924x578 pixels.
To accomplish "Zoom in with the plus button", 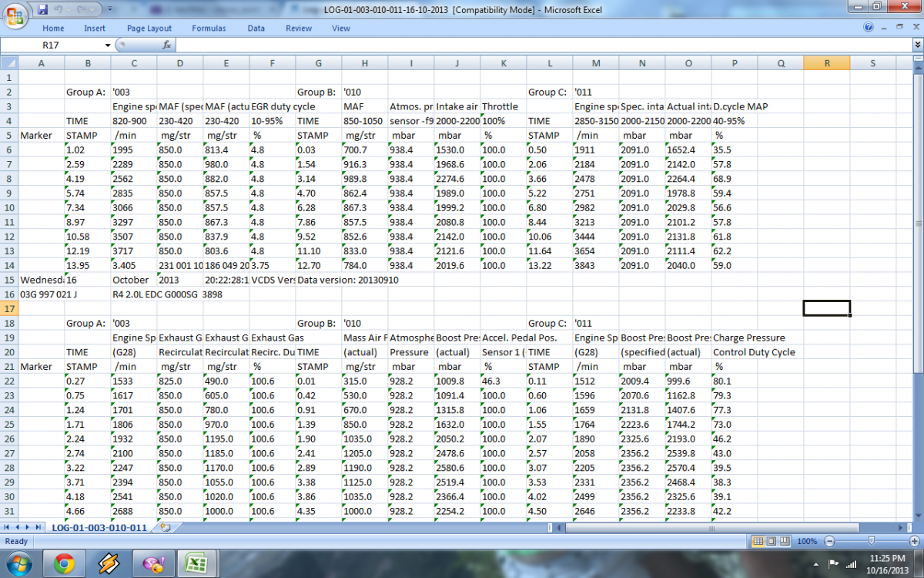I will click(x=915, y=541).
